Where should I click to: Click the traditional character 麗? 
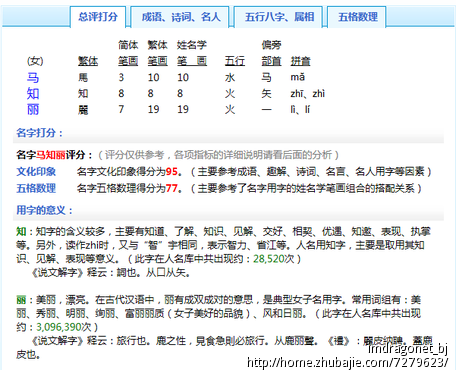[x=83, y=110]
